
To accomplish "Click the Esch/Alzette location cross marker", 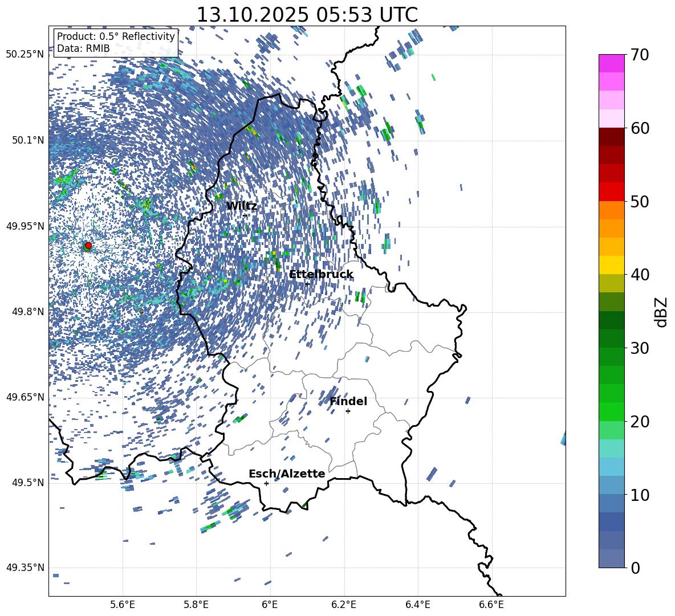I will [x=266, y=483].
